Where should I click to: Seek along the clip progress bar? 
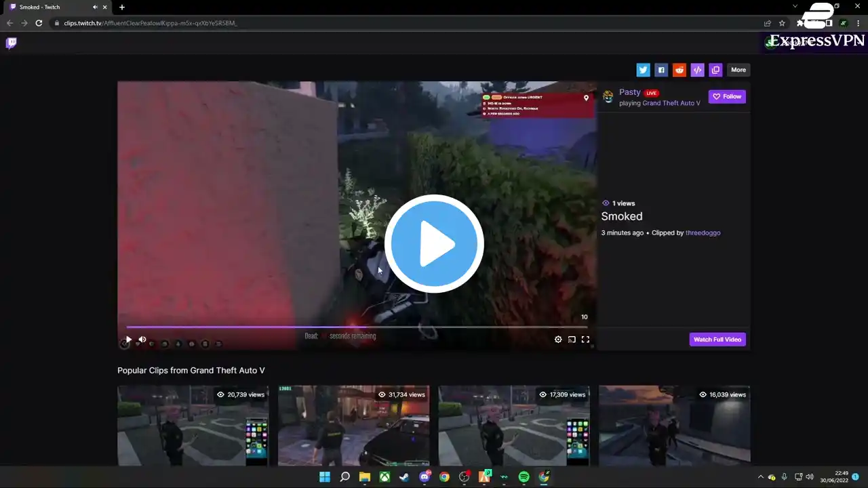click(x=357, y=327)
